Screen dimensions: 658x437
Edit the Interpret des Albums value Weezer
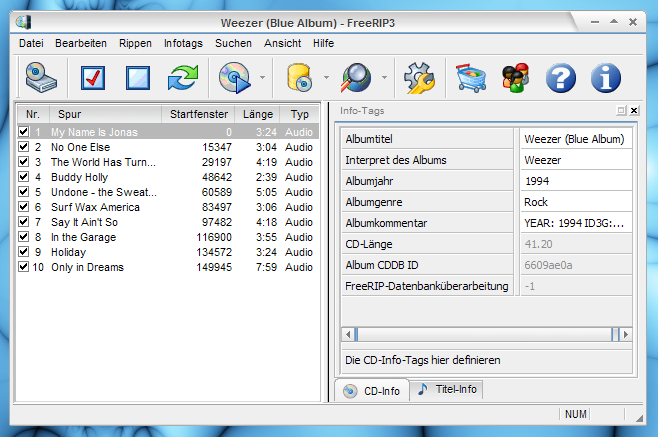576,160
